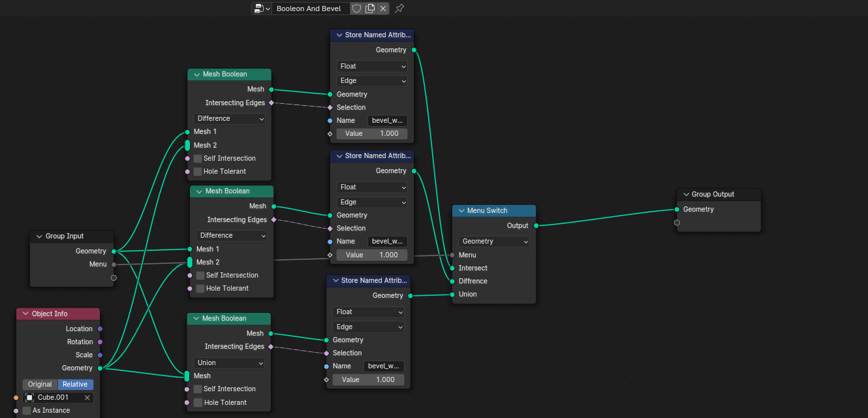Collapse the topmost Store Named Attribute node
868x418 pixels.
pos(339,35)
